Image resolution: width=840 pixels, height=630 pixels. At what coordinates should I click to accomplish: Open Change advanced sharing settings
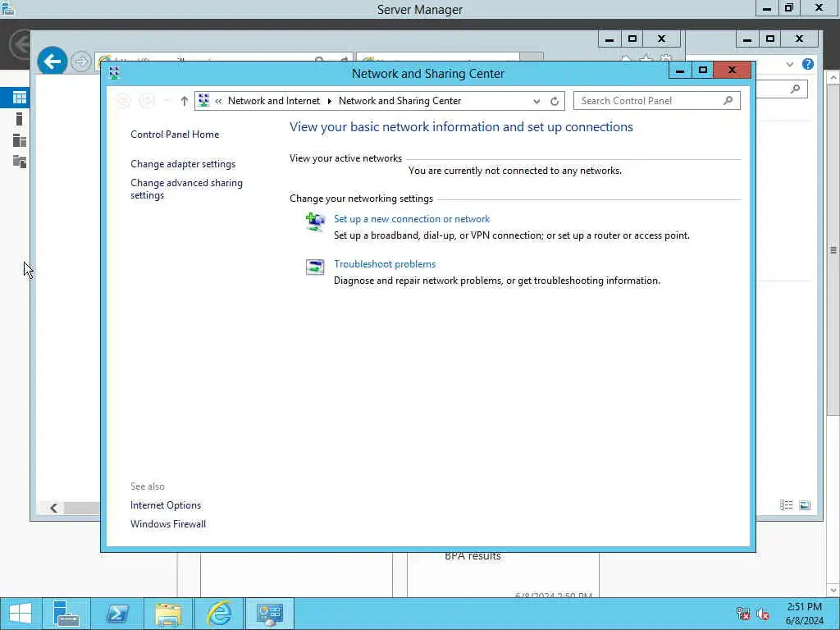186,189
